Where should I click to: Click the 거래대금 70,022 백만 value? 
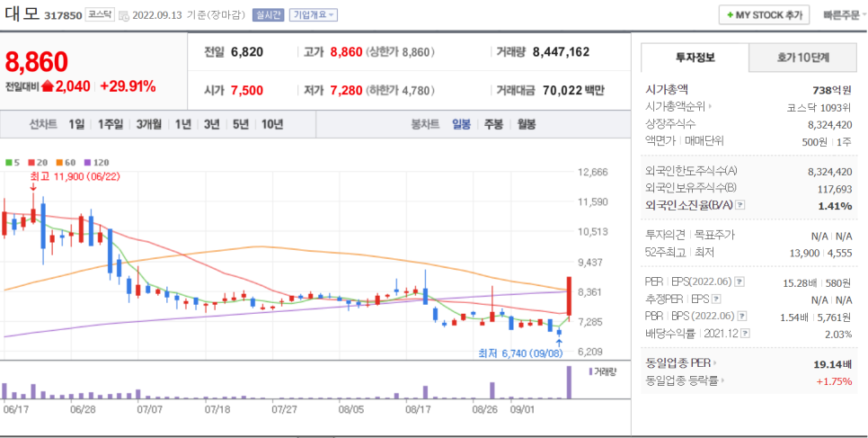[573, 90]
